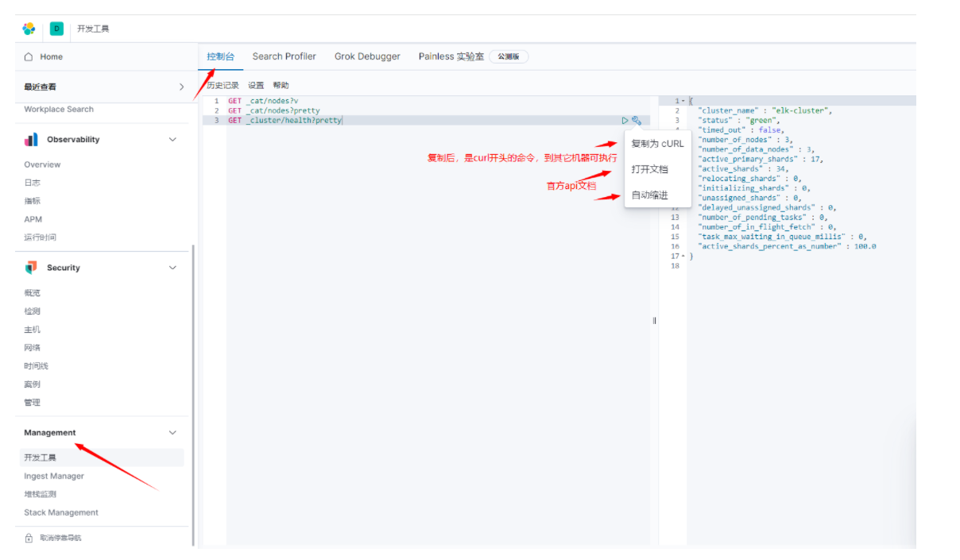Click "active_shards_percent_as_number" : 100.0 line

[787, 246]
